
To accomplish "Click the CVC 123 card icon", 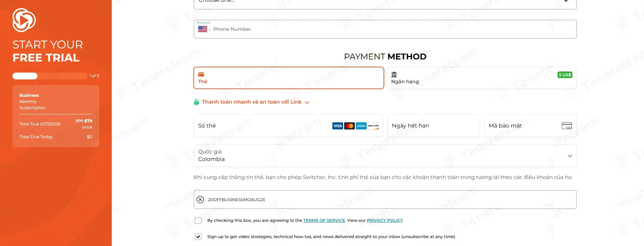I will [567, 126].
